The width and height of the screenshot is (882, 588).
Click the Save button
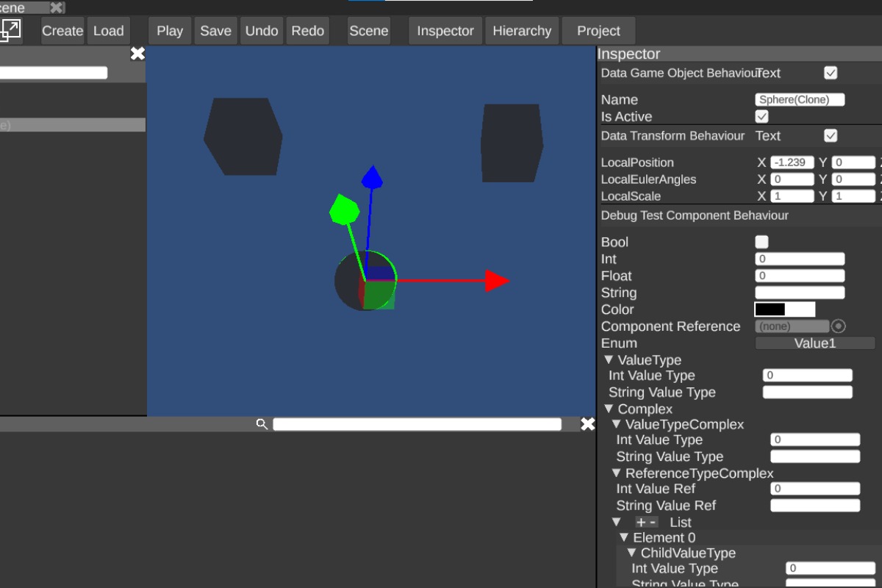click(215, 31)
